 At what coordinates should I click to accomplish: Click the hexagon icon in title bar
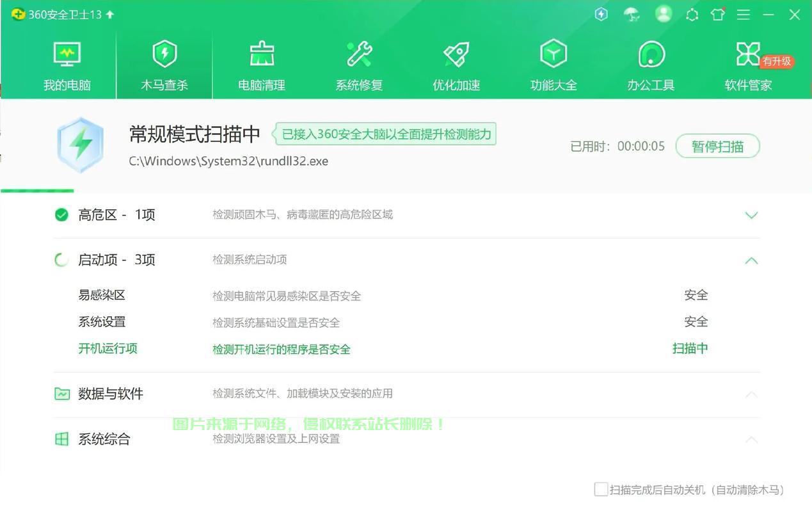692,14
